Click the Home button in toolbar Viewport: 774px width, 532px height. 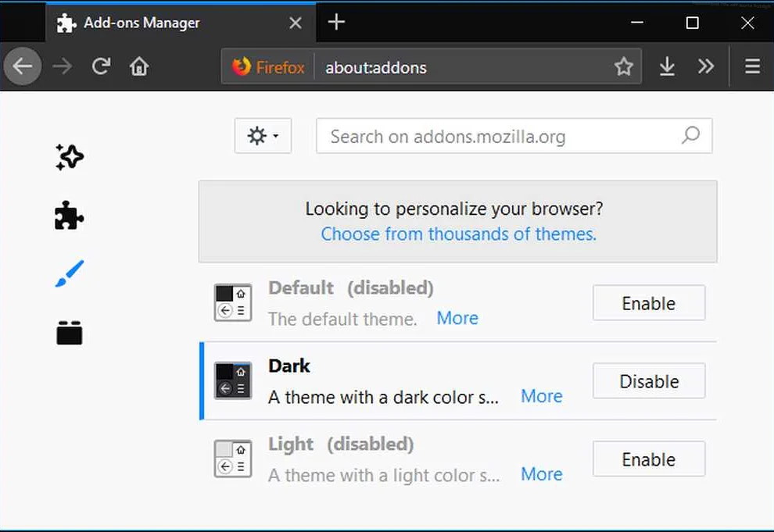pos(139,67)
